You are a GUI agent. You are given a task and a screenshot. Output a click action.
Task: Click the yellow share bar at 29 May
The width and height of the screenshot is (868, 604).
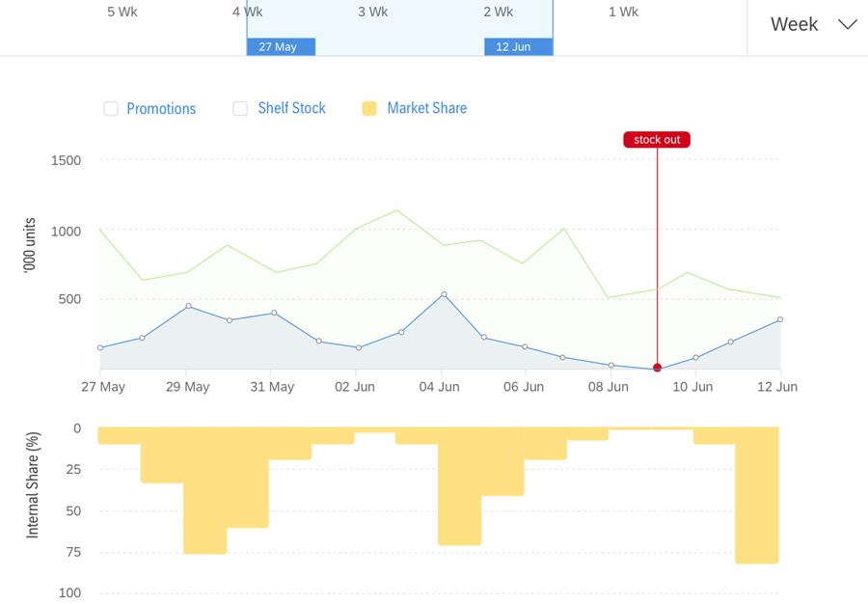(204, 490)
